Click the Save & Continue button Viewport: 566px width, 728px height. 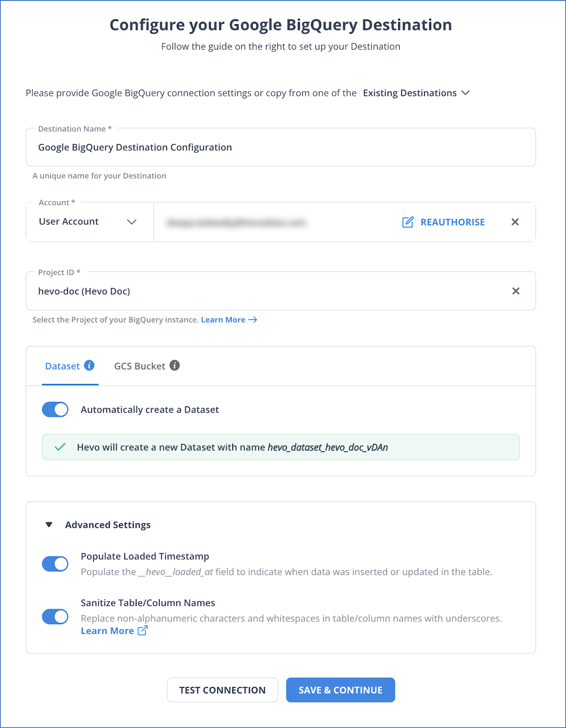click(340, 690)
